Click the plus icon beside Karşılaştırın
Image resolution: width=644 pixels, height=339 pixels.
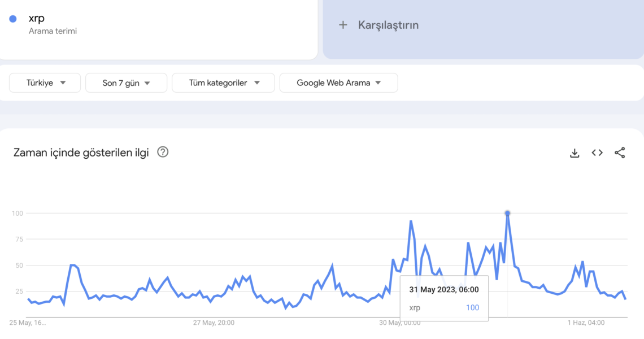point(343,25)
